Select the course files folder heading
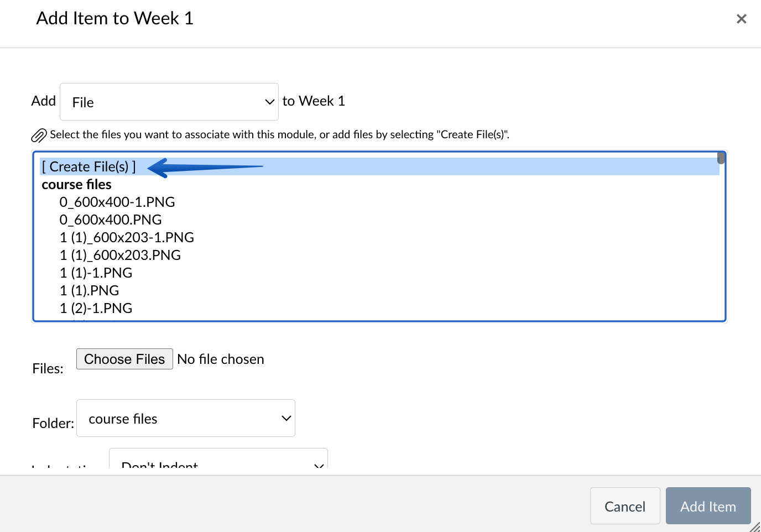 (x=77, y=184)
